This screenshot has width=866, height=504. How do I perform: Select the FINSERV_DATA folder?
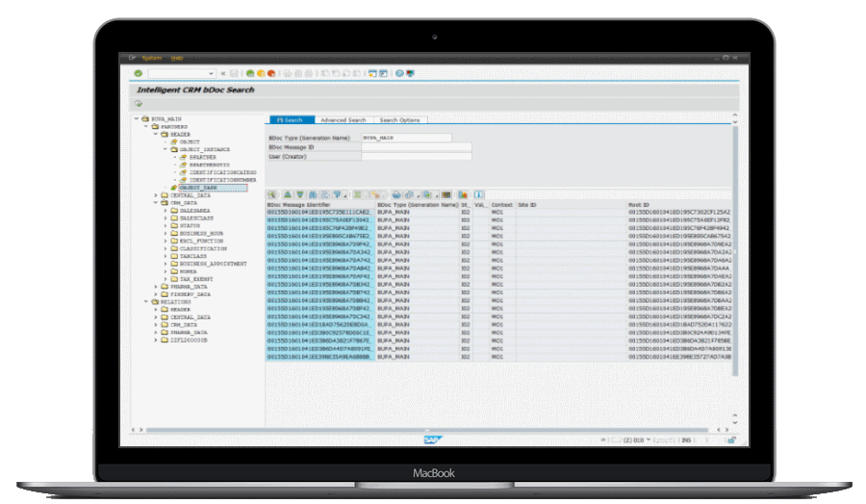[191, 294]
